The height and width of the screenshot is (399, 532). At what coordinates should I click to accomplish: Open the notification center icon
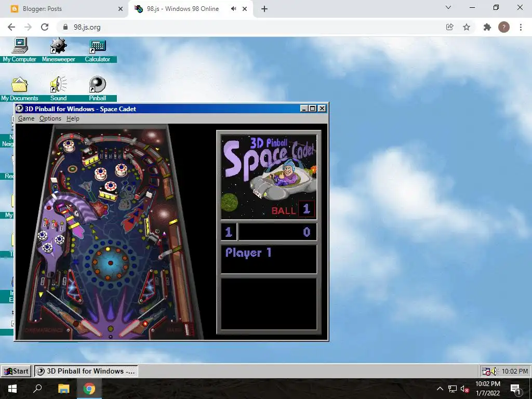515,389
